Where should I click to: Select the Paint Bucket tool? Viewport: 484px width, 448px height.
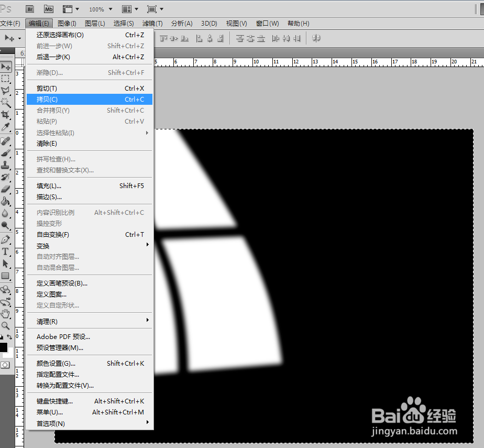point(6,201)
